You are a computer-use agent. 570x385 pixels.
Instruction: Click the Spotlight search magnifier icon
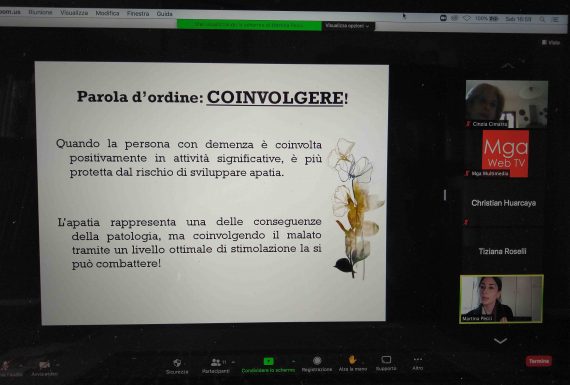[x=542, y=19]
